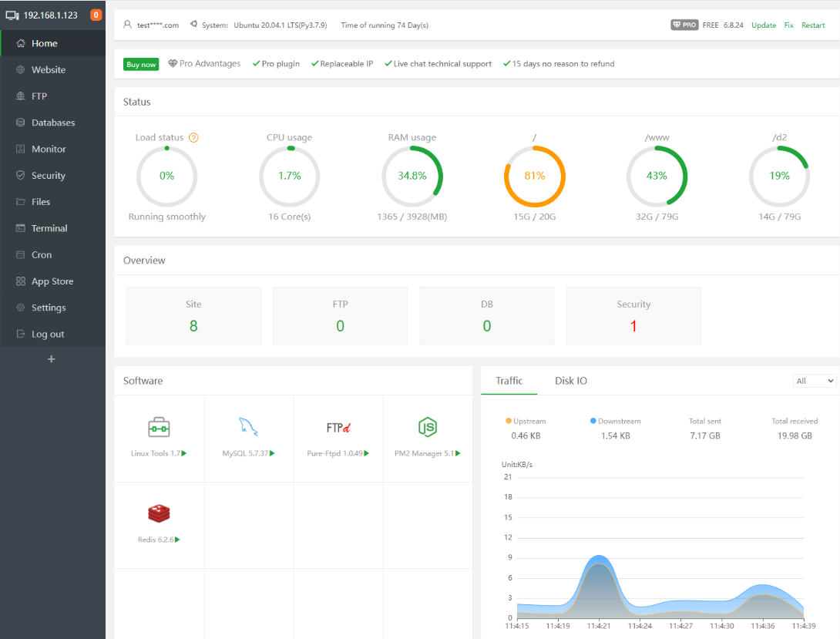Toggle the Upstream legend dot
Viewport: 840px width, 639px height.
click(509, 421)
